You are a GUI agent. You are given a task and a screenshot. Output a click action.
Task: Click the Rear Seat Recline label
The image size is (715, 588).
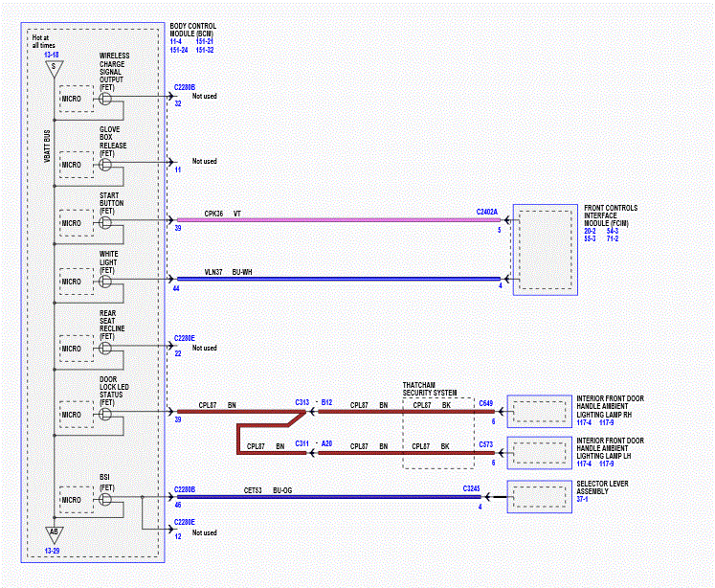(x=112, y=325)
